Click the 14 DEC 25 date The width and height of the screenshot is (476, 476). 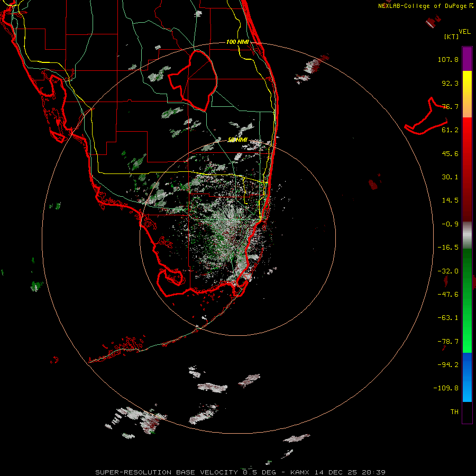336,472
